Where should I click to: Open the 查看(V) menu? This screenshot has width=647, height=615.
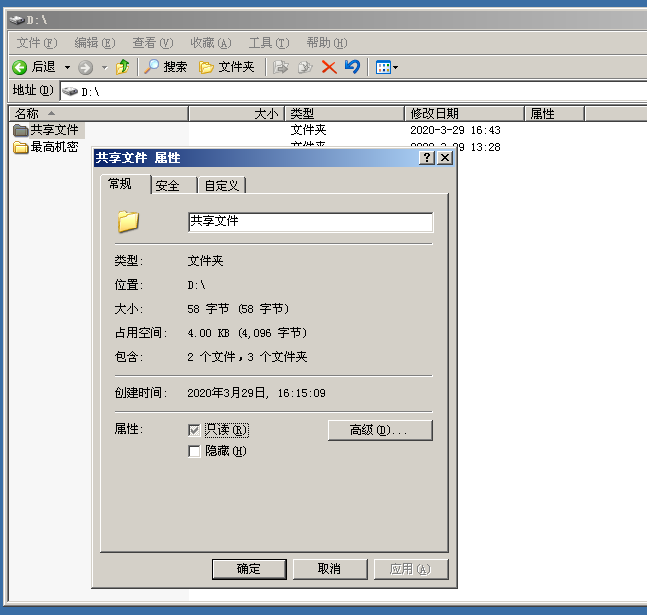coord(153,43)
